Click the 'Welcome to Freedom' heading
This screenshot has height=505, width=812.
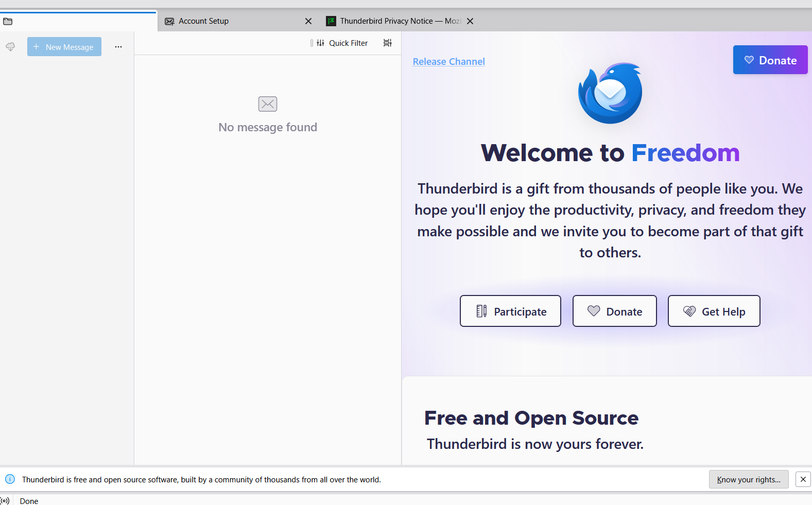pyautogui.click(x=610, y=153)
